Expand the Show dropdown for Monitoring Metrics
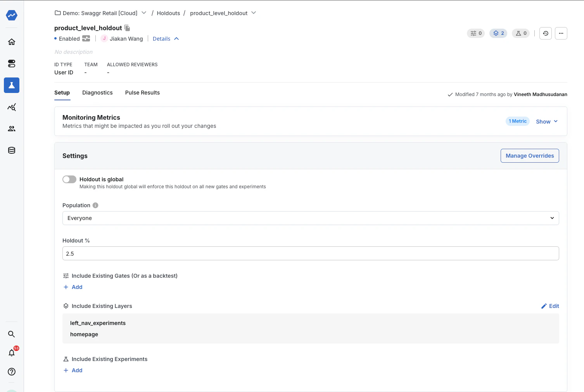The height and width of the screenshot is (392, 584). point(546,121)
